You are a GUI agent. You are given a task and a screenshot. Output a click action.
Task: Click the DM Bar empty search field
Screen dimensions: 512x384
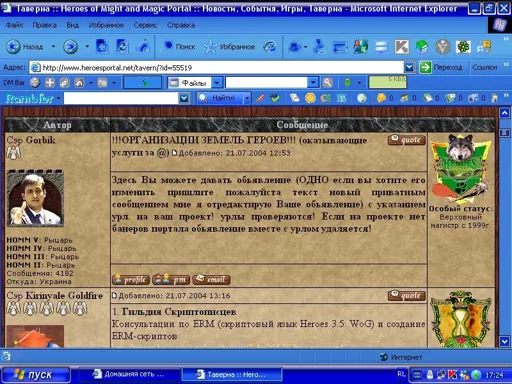266,82
